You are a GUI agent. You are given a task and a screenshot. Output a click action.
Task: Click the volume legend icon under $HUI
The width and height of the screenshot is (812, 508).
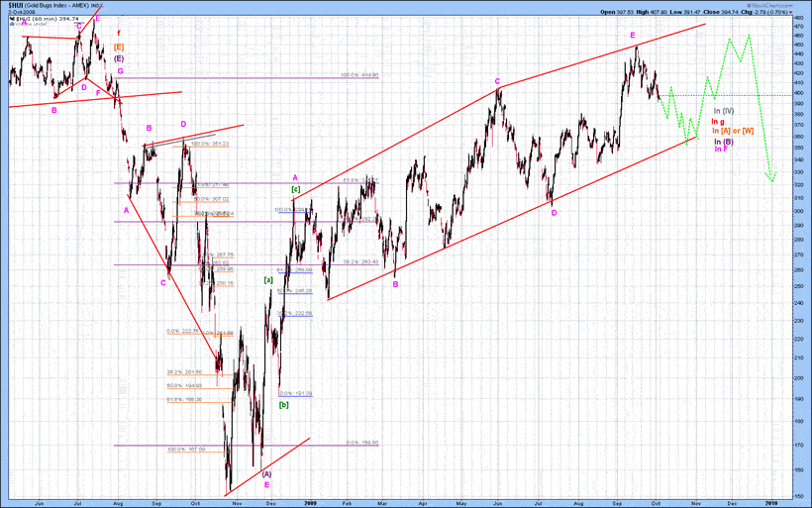13,24
